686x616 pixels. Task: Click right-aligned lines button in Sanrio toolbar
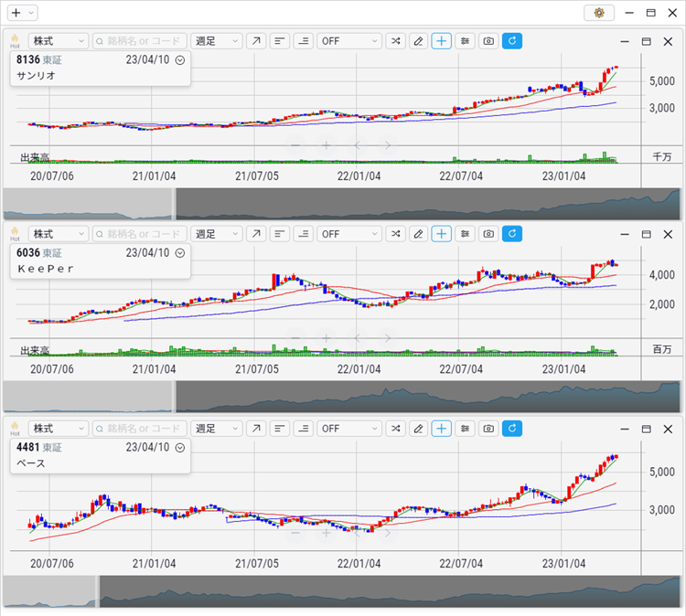click(x=303, y=41)
